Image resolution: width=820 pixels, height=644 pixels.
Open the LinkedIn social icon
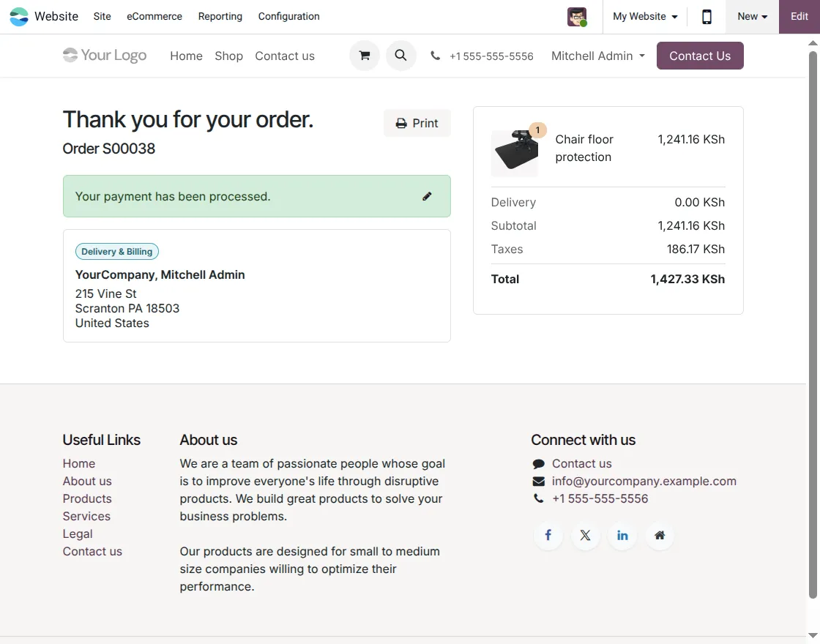(622, 535)
